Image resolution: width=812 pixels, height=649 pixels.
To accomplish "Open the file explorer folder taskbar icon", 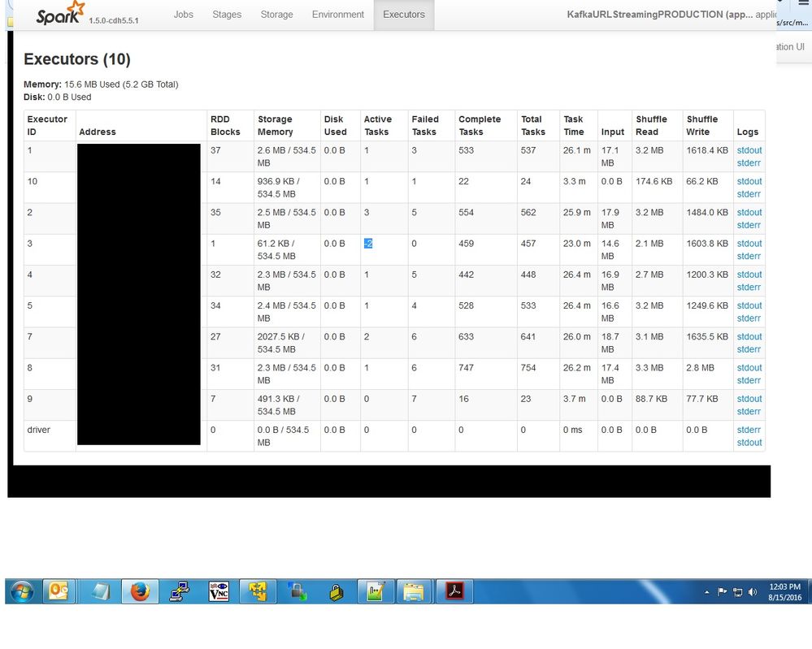I will pyautogui.click(x=413, y=591).
